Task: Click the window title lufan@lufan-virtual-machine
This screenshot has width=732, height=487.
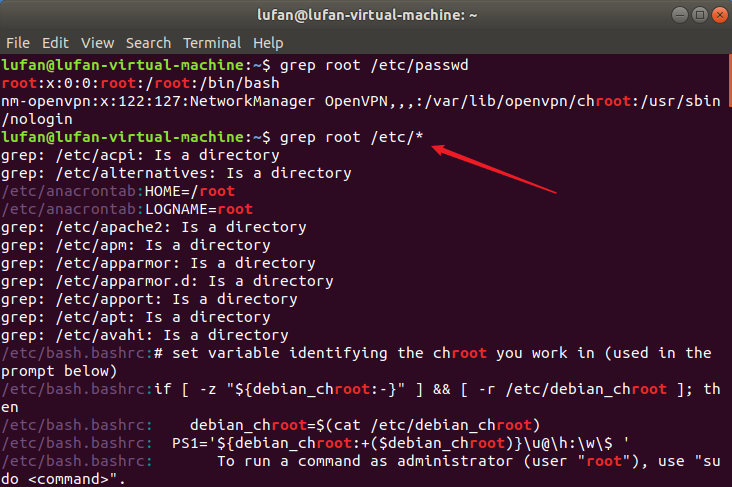Action: [367, 15]
